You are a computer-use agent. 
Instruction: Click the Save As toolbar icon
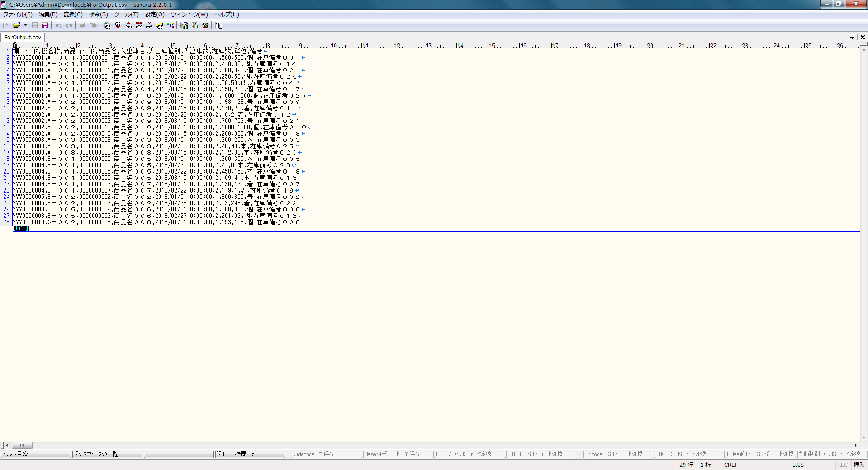click(45, 26)
